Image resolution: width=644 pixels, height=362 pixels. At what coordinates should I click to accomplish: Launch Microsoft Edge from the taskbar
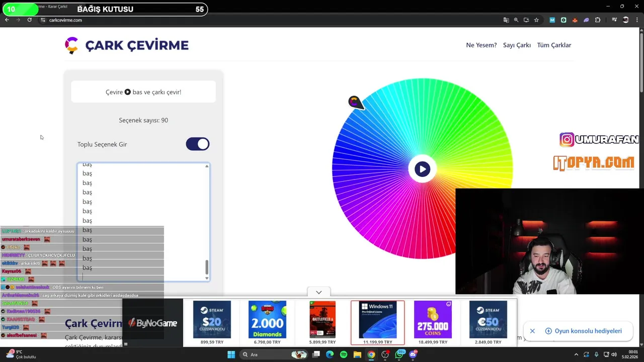[330, 354]
